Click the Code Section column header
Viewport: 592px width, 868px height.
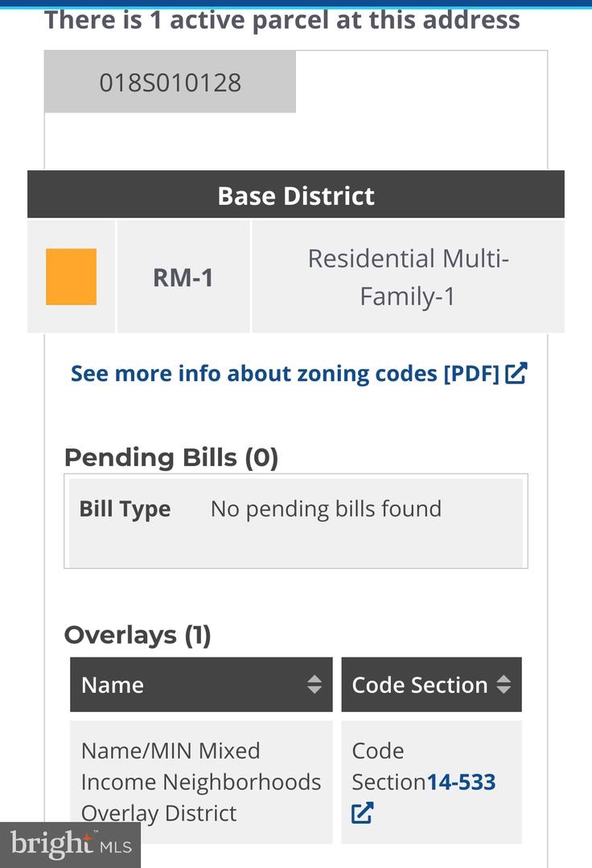click(x=419, y=685)
